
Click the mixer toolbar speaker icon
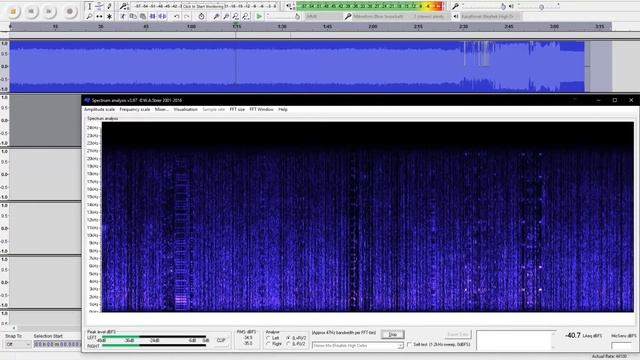pos(511,6)
